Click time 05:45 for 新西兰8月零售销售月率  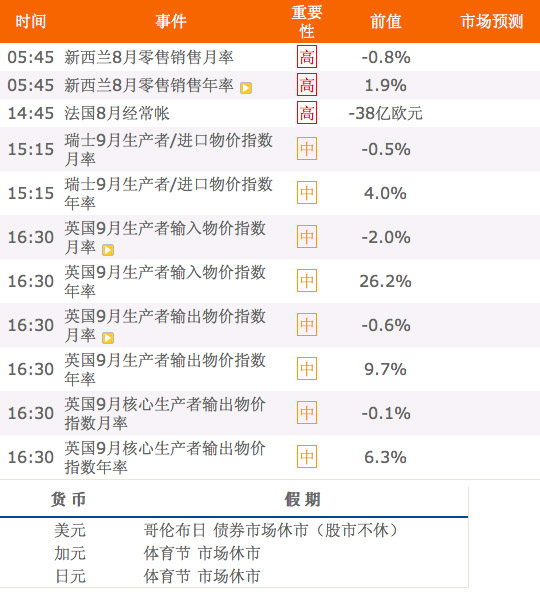(x=31, y=57)
